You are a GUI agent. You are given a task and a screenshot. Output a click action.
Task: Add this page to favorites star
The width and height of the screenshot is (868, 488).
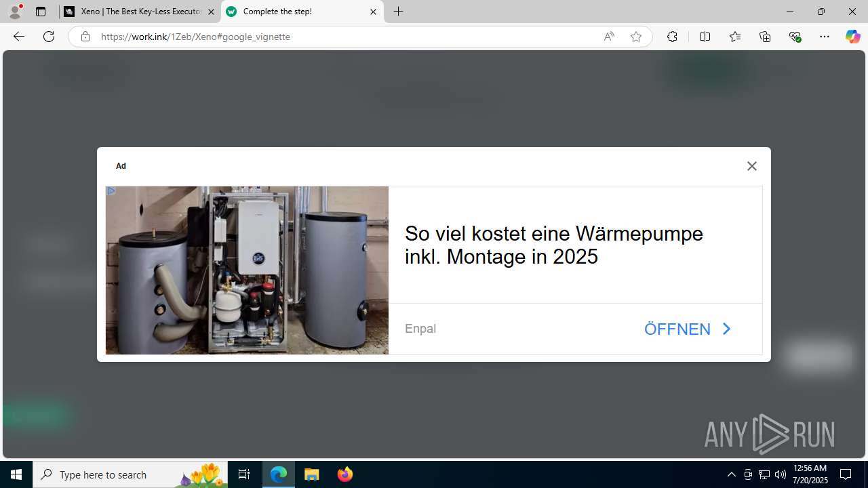pyautogui.click(x=635, y=37)
